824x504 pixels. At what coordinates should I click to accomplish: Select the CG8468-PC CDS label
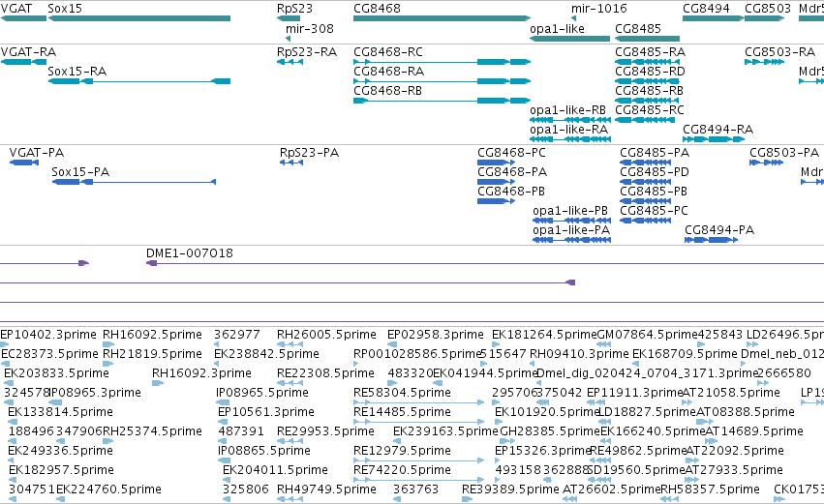coord(511,153)
